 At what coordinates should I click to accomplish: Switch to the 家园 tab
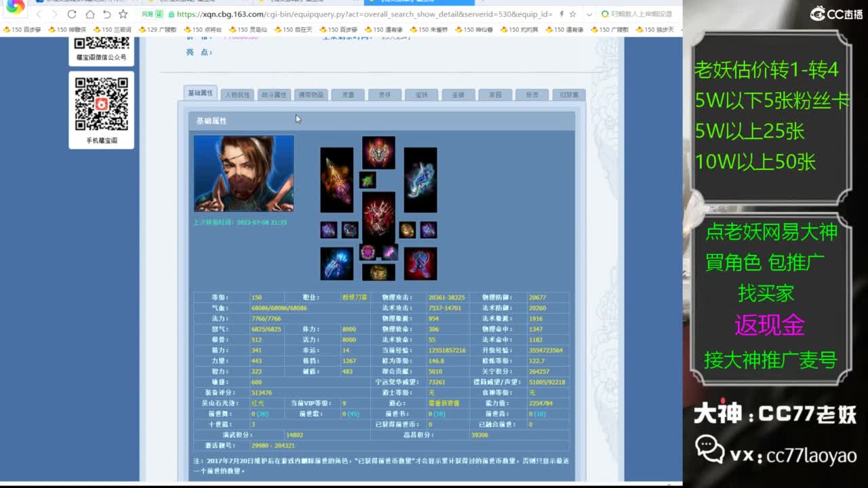[495, 95]
